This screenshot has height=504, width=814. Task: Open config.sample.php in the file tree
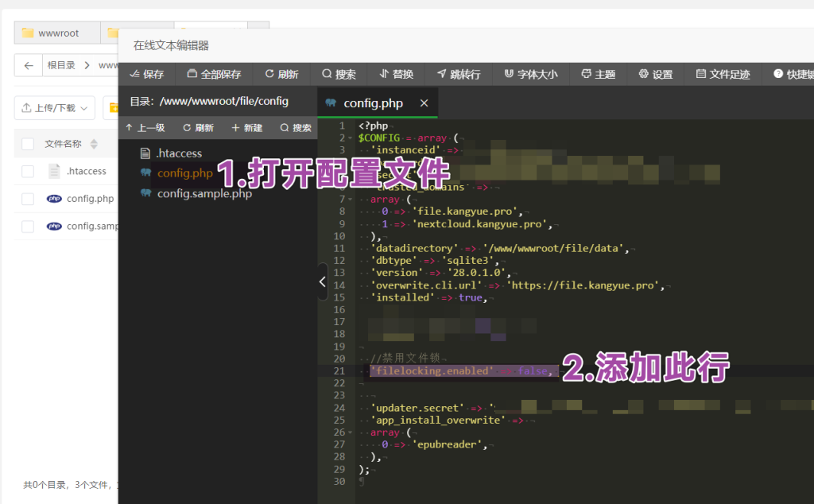coord(204,194)
